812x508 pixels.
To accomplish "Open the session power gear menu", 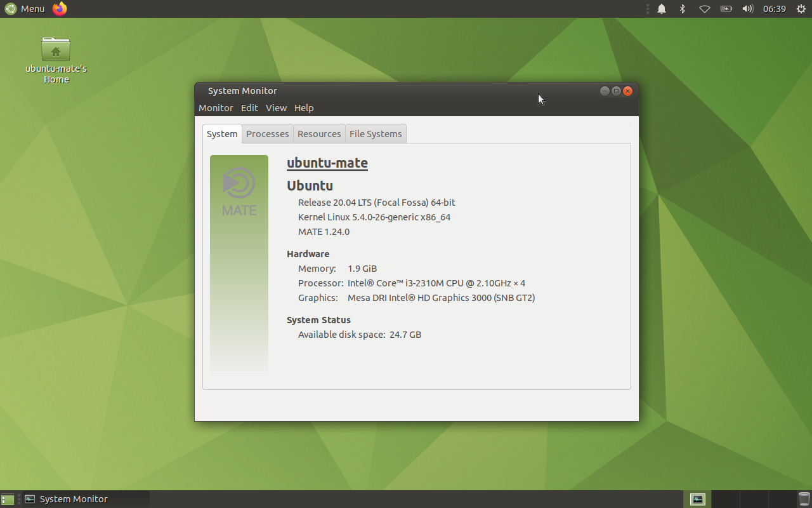I will click(x=801, y=9).
